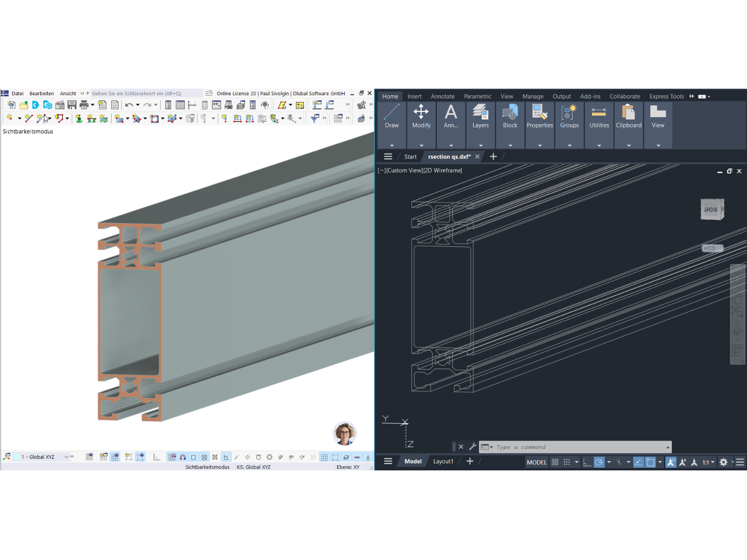Select the Block tool in the ribbon
The width and height of the screenshot is (747, 560).
click(510, 117)
